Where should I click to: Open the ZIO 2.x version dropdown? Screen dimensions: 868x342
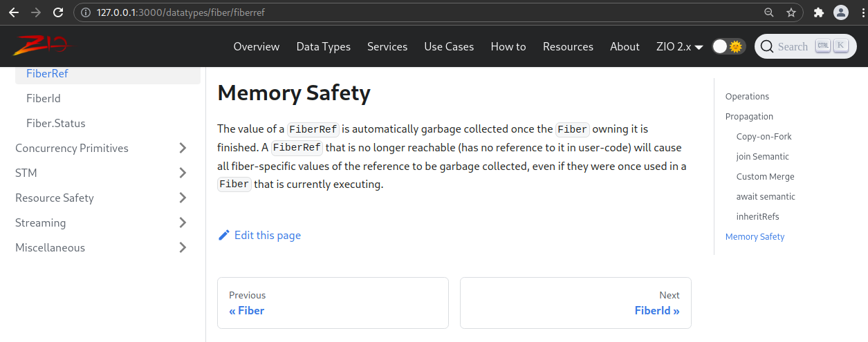679,46
